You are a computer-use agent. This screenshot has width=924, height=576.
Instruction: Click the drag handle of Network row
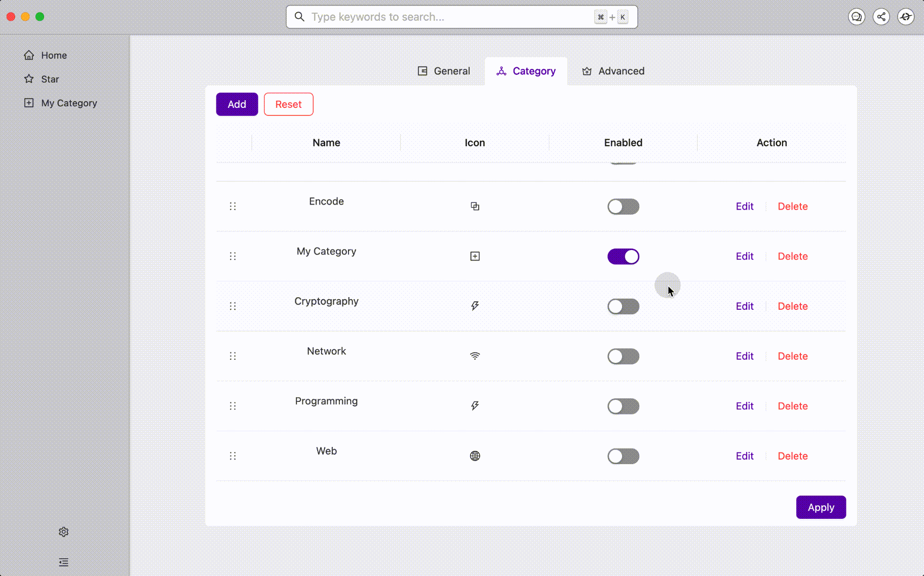pyautogui.click(x=233, y=356)
